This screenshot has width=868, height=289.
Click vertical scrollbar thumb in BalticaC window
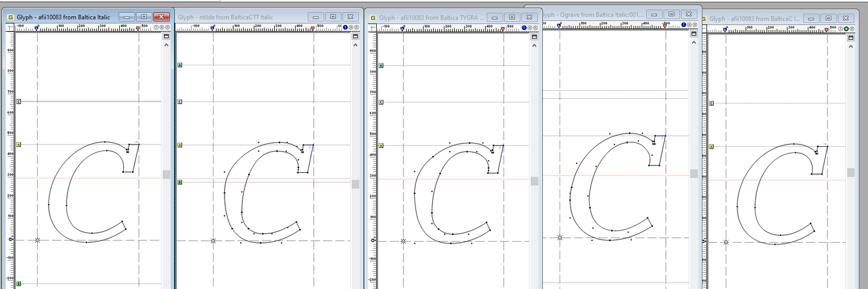pyautogui.click(x=851, y=172)
